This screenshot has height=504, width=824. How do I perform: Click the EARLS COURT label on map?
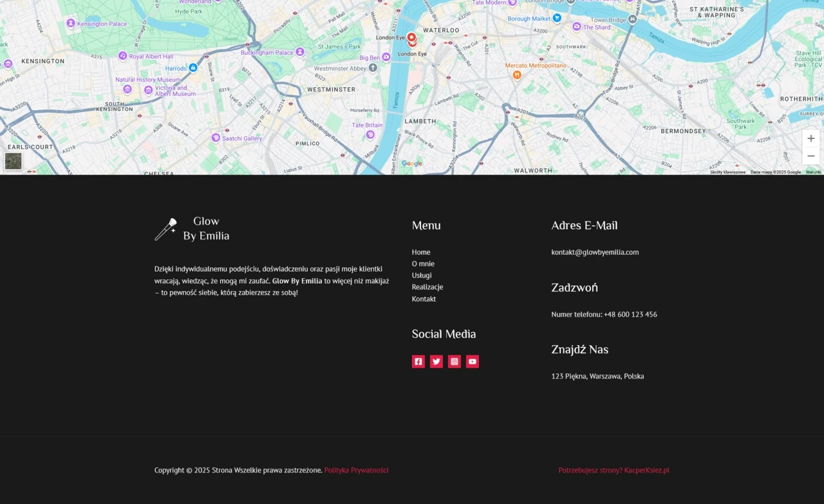coord(30,147)
